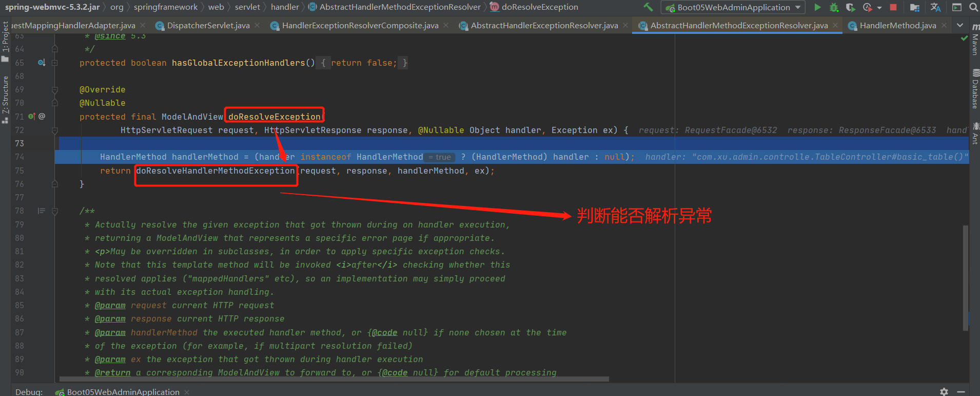Click vertical editor scrollbar thumb
The width and height of the screenshot is (980, 396).
(x=965, y=277)
